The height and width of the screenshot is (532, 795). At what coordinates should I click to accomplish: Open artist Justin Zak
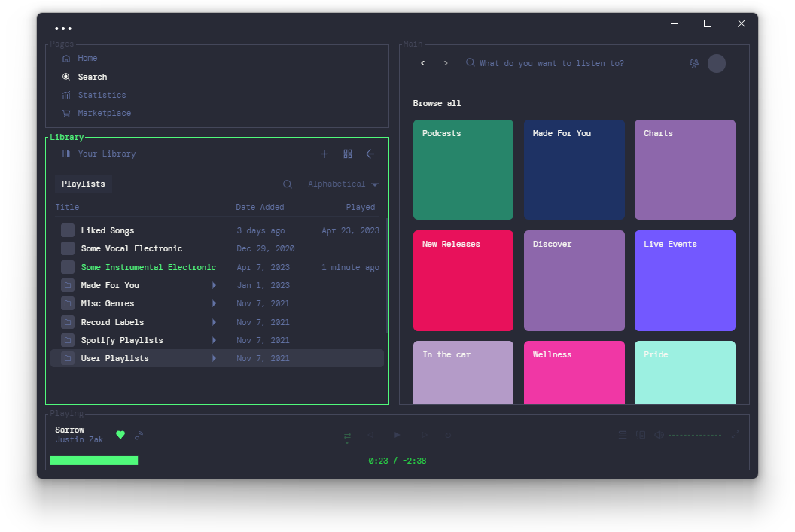79,439
